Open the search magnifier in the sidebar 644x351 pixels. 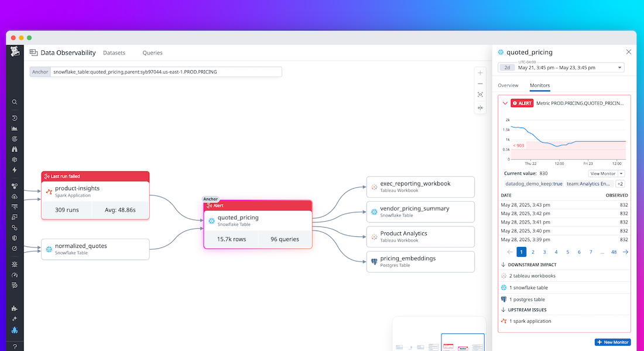coord(15,102)
